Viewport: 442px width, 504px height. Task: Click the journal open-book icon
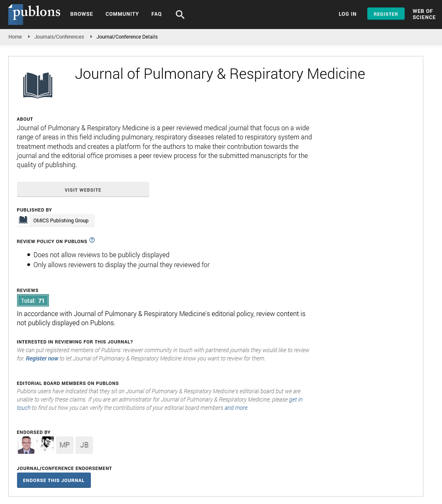pyautogui.click(x=38, y=85)
